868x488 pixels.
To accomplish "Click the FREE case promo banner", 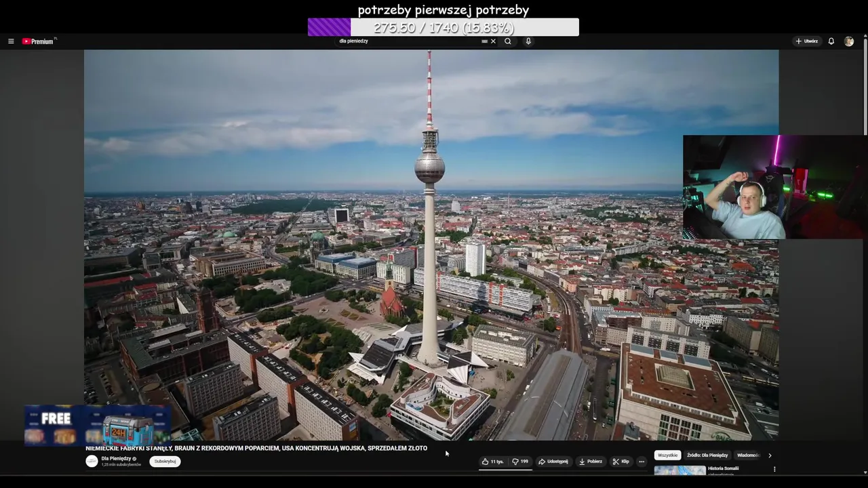I will click(98, 426).
